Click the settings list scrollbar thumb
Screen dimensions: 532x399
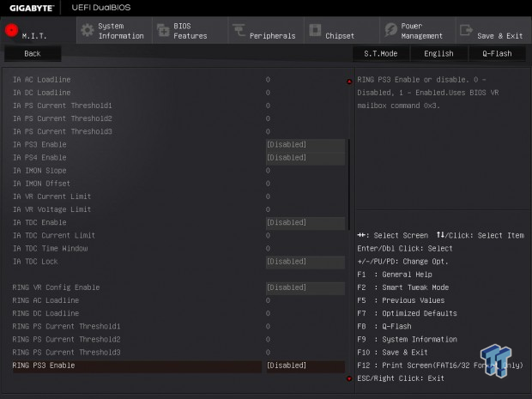[x=349, y=184]
